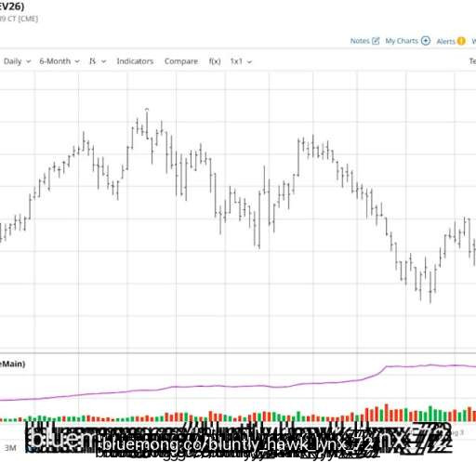Viewport: 476px width, 476px height.
Task: Open the 1x1 grid layout dropdown
Action: pyautogui.click(x=241, y=61)
